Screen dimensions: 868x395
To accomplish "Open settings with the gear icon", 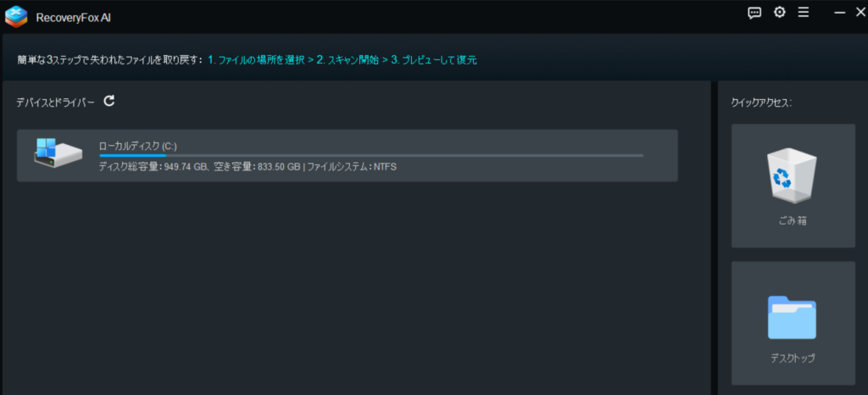I will click(x=779, y=13).
